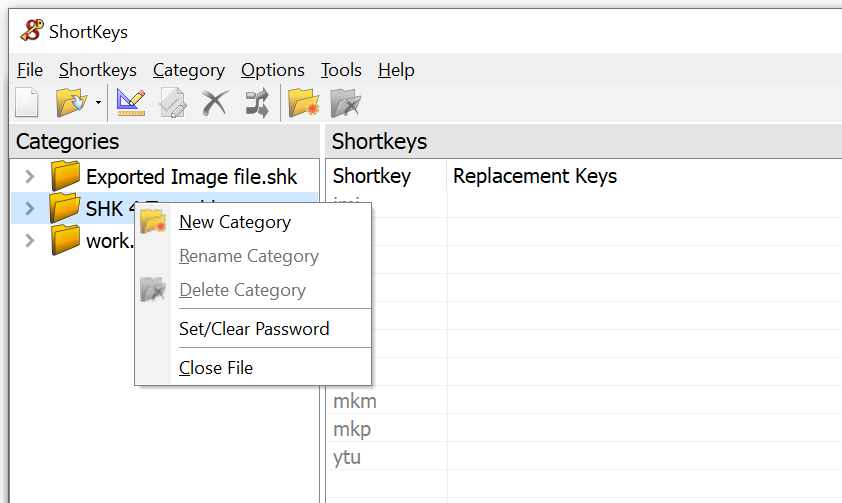Open the Shortkeys menu
Screen dimensions: 842x503
tap(98, 70)
